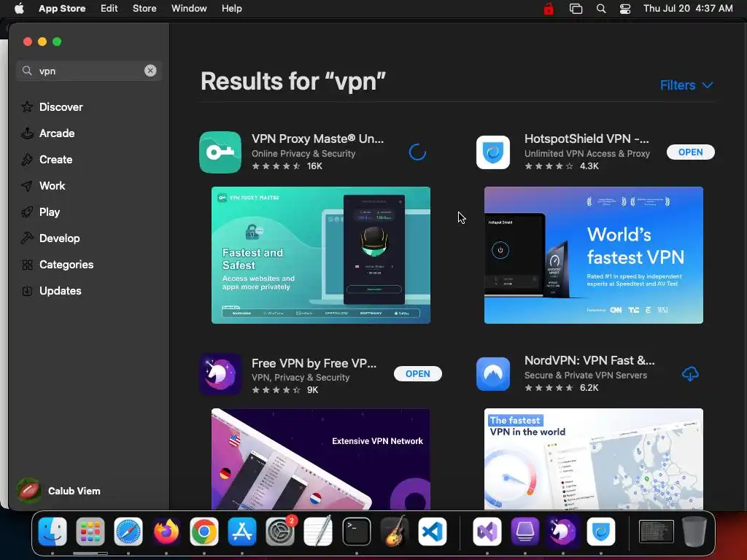Screen dimensions: 747x560
Task: Open Free VPN by Free VPN title
Action: 314,363
